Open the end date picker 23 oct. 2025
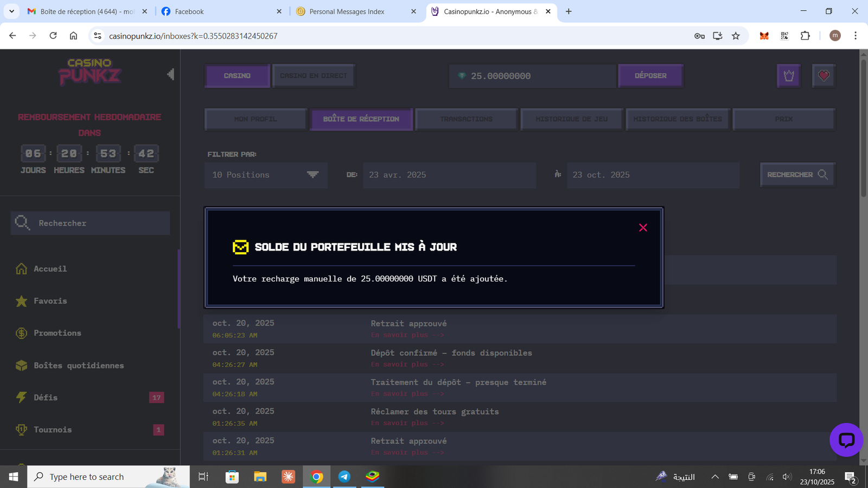The image size is (868, 488). click(653, 175)
